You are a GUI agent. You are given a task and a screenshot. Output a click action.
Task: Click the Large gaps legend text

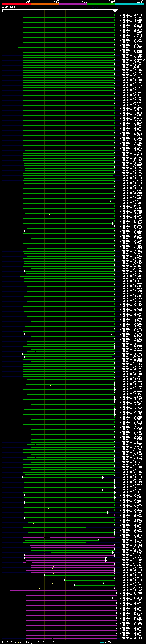(28, 642)
